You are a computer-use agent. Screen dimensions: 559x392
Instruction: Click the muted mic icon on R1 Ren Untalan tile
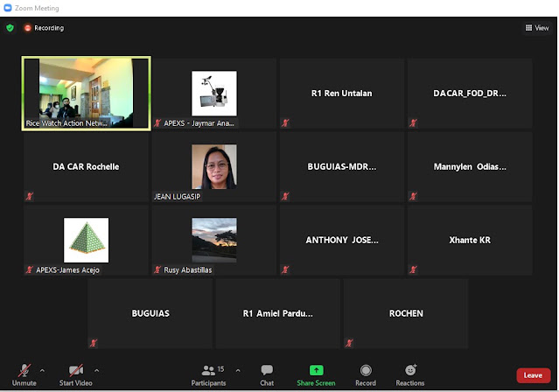(x=285, y=123)
